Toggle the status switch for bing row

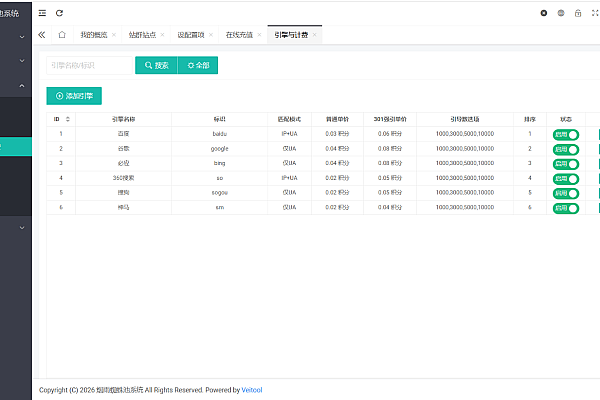point(566,164)
